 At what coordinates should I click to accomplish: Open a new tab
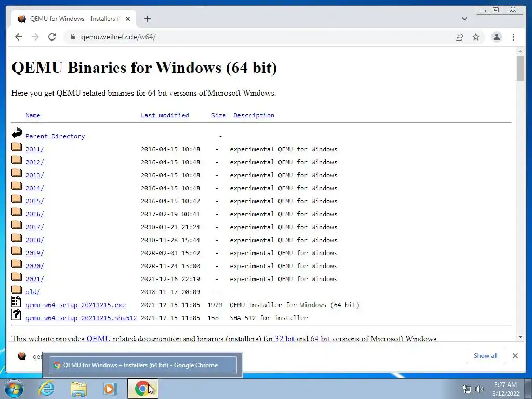point(147,19)
